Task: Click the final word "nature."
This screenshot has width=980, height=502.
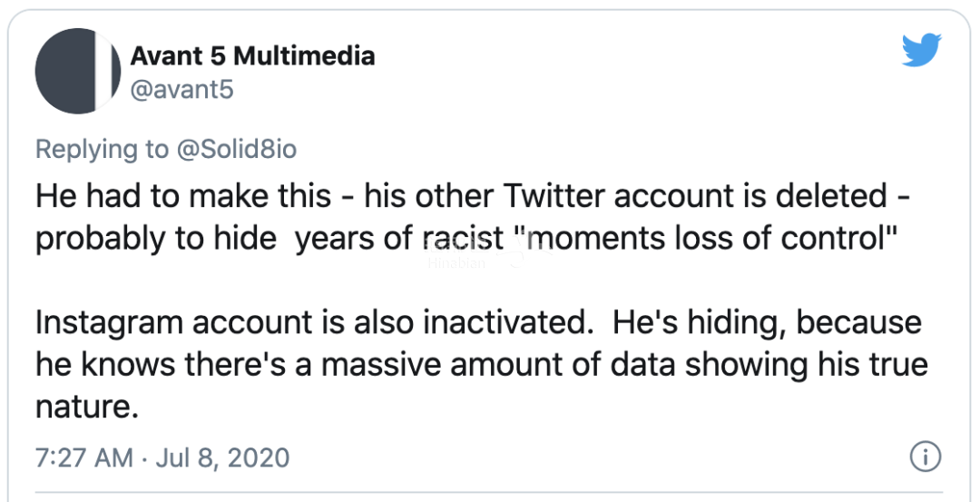Action: [85, 408]
